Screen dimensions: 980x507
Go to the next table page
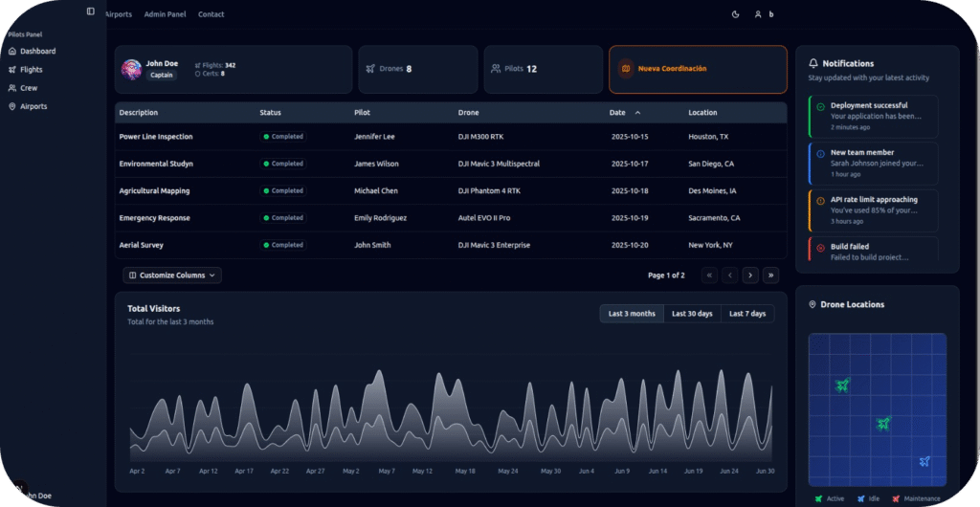(x=750, y=276)
